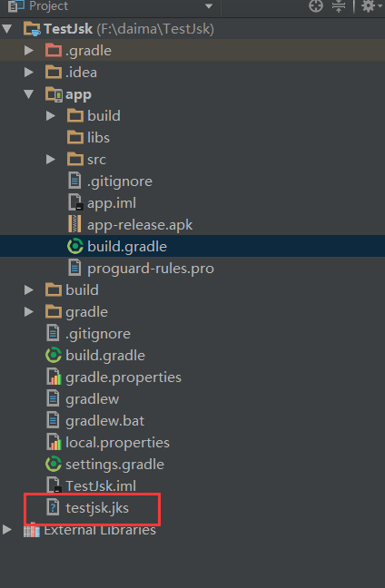Click the TestJsk project root icon

click(x=32, y=29)
